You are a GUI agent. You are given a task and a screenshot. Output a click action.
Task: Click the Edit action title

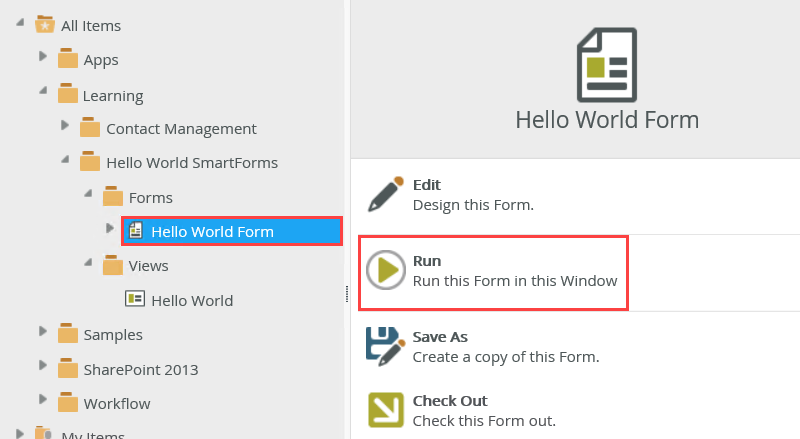click(427, 185)
